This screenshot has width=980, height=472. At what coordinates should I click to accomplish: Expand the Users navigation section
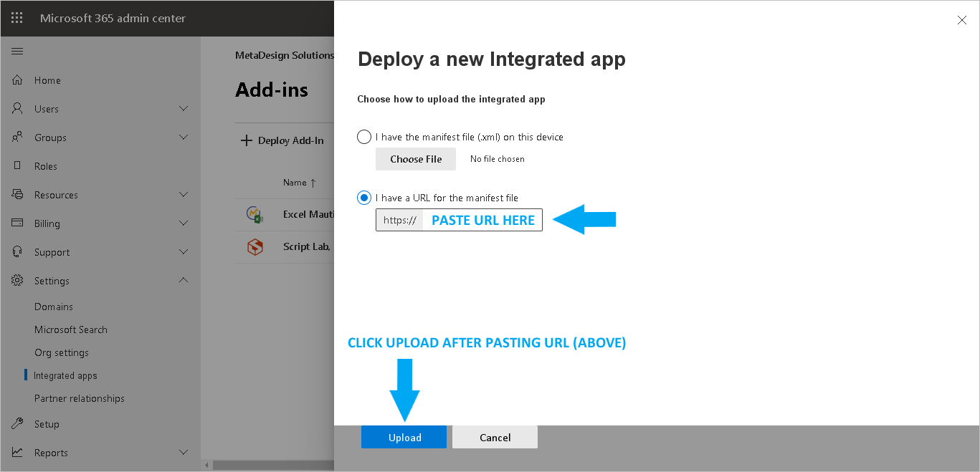(x=184, y=109)
